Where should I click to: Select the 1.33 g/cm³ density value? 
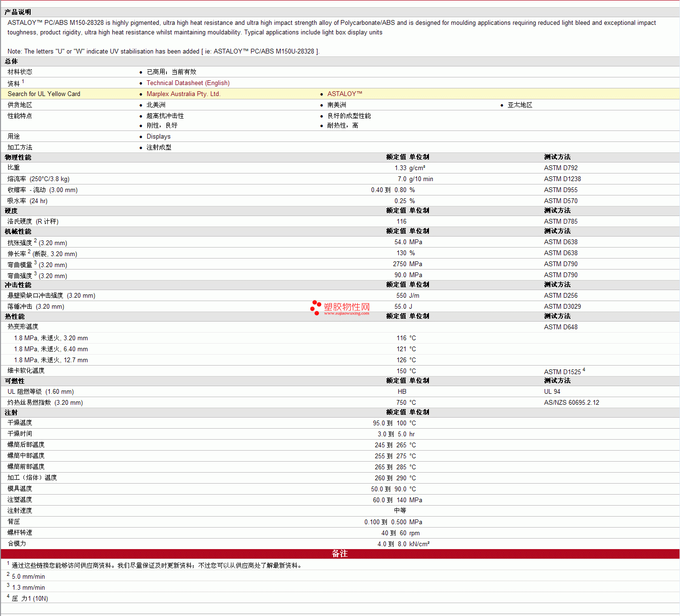(x=410, y=168)
